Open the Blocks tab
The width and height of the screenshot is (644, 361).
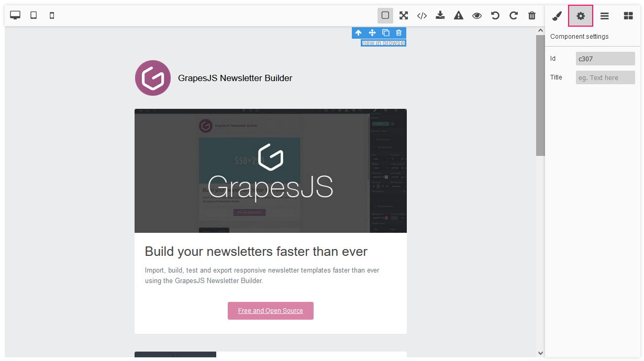[628, 16]
